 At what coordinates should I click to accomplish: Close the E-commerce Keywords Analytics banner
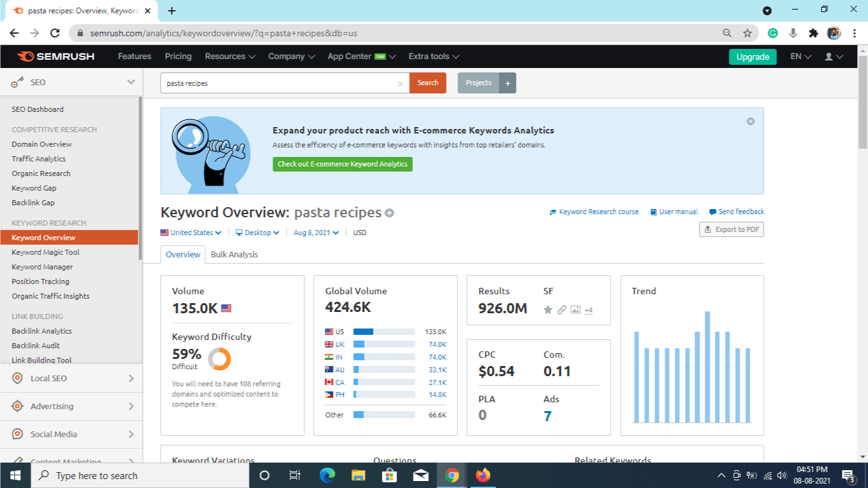(x=750, y=121)
